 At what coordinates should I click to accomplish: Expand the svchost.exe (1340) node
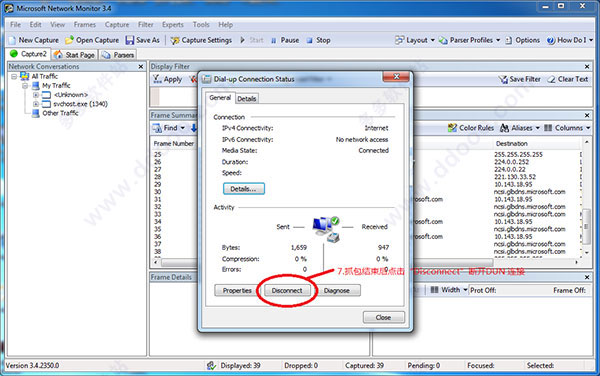36,104
